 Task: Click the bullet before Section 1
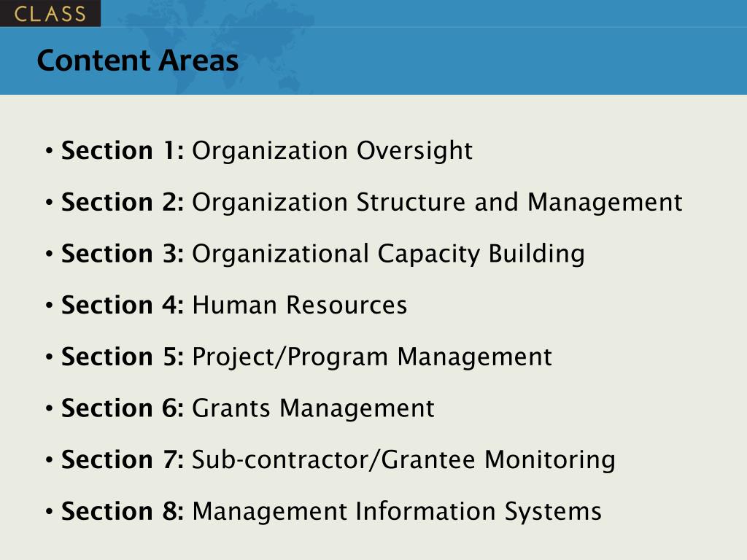49,151
